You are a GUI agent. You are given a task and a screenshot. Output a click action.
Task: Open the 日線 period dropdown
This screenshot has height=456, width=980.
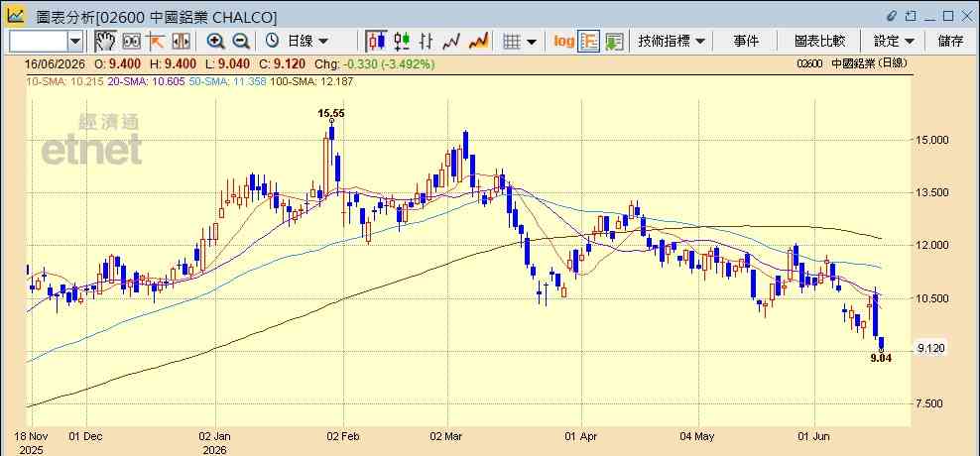click(306, 42)
